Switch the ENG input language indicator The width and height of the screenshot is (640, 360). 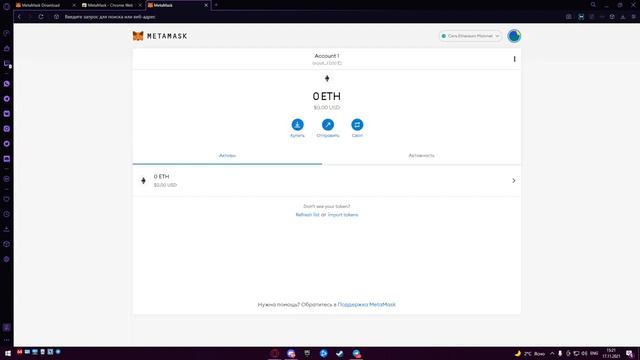[594, 353]
